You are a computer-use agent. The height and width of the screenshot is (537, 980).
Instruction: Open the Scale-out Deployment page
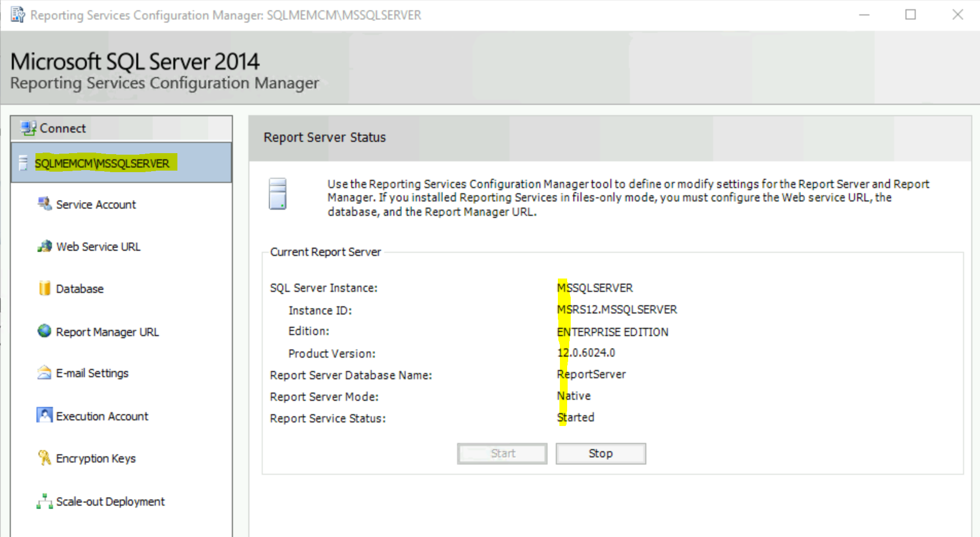(x=111, y=502)
